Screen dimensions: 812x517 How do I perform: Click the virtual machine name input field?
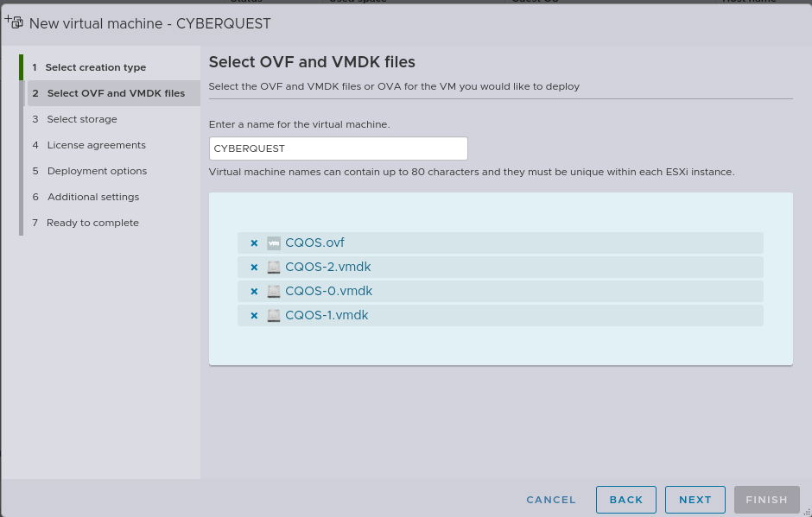pyautogui.click(x=338, y=148)
